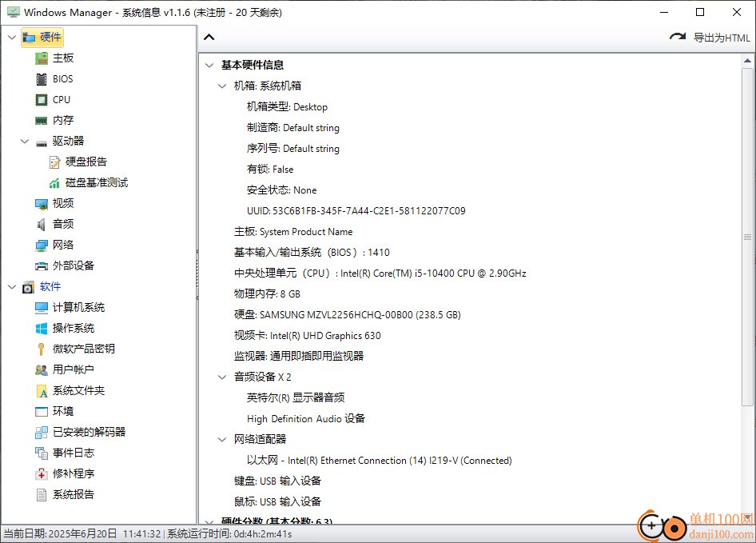756x543 pixels.
Task: Click the 音频 speaker icon
Action: point(42,225)
